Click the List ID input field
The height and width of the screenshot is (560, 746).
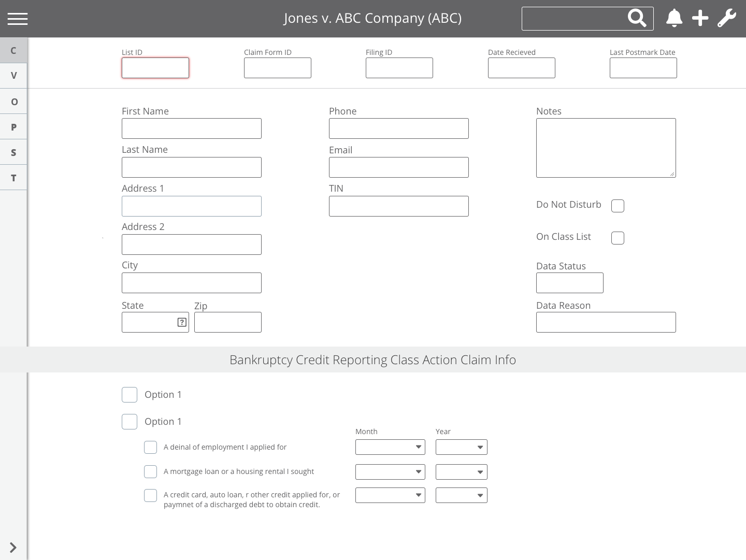155,68
